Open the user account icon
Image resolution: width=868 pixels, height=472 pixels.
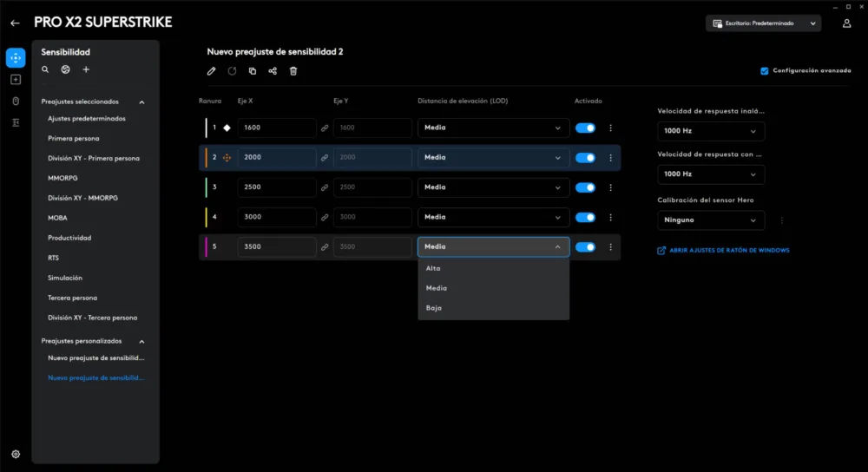[x=846, y=23]
